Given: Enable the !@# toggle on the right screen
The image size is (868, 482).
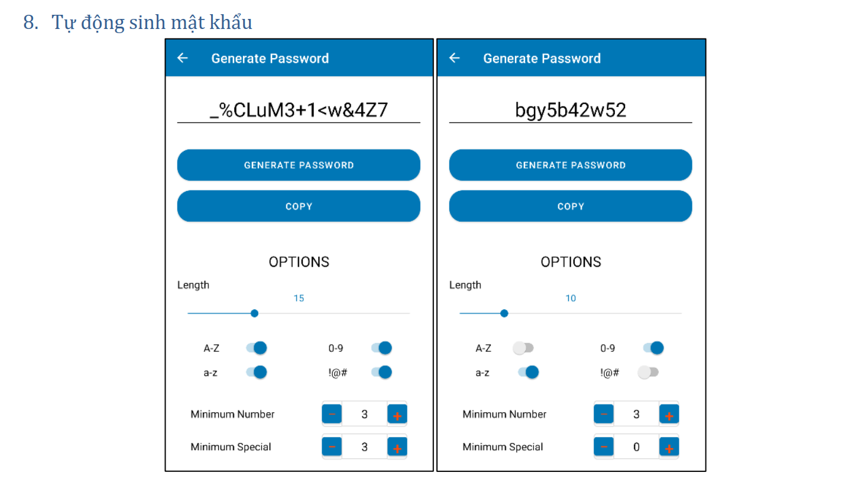Looking at the screenshot, I should 648,372.
